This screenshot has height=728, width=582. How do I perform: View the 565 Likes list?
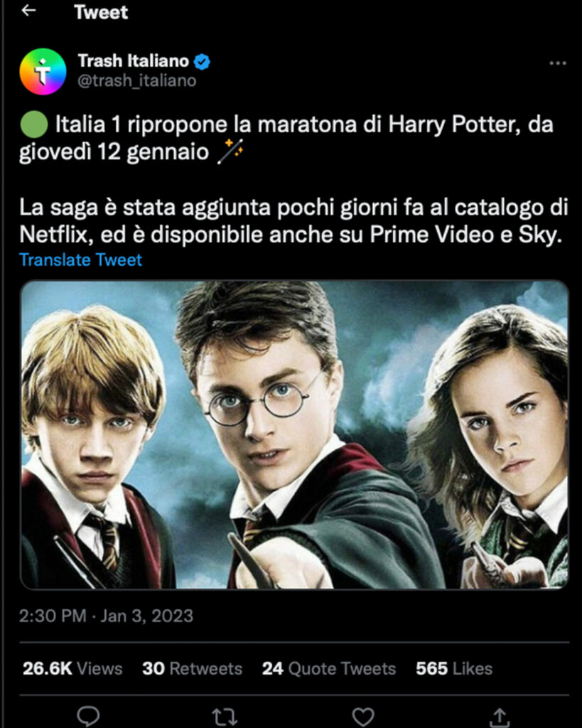coord(454,668)
